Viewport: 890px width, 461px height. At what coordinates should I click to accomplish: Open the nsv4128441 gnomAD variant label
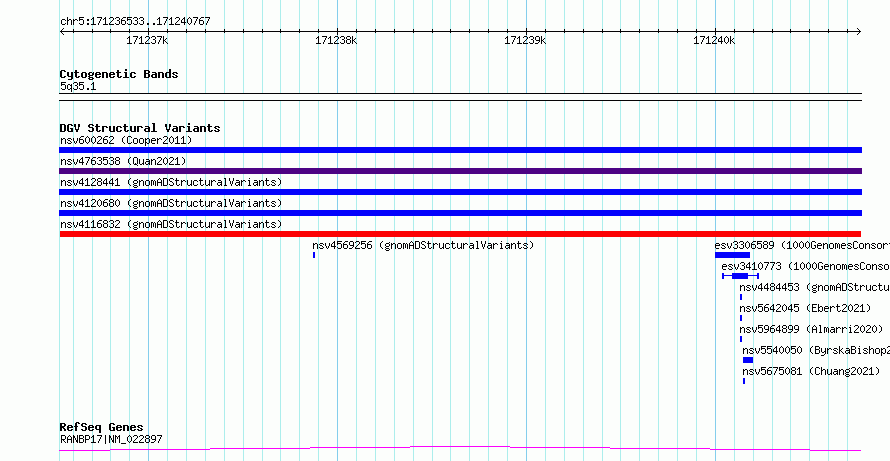click(171, 182)
